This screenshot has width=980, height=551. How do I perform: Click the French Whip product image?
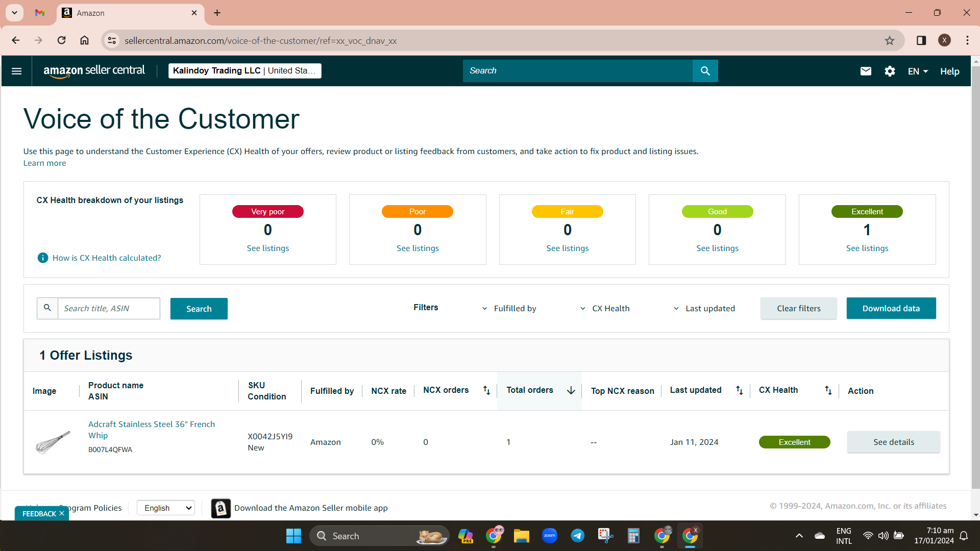[x=53, y=442]
